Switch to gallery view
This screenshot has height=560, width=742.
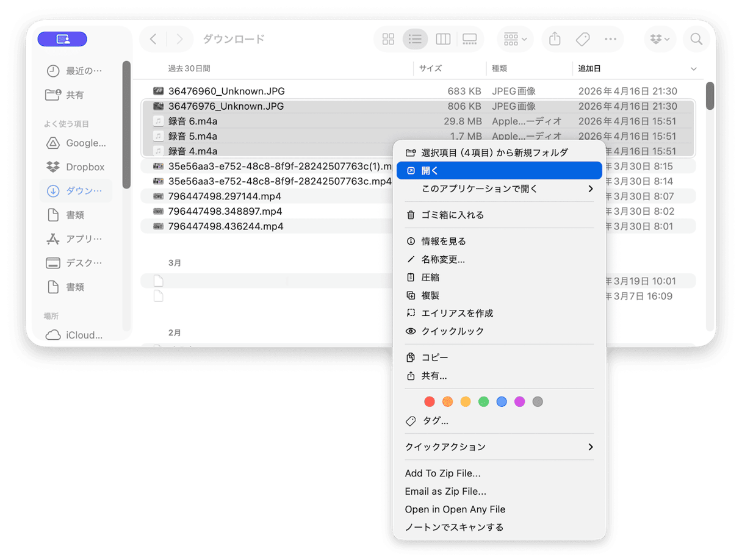[x=469, y=39]
